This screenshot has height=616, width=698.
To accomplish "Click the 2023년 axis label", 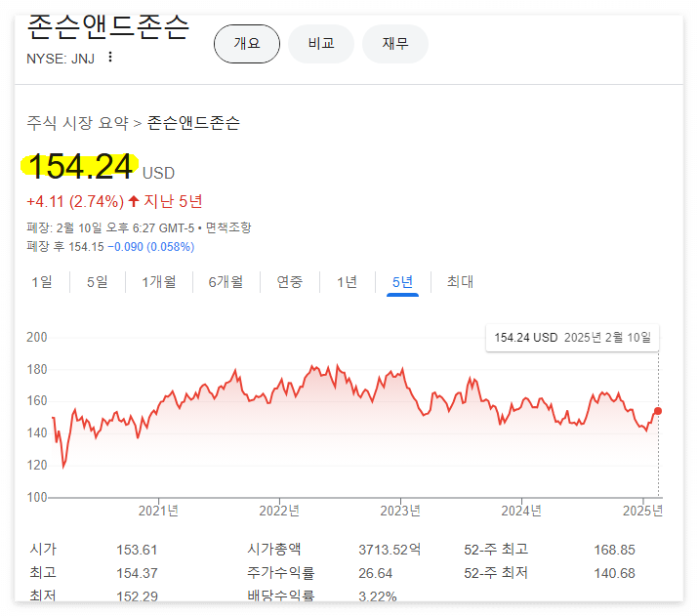I will (400, 511).
